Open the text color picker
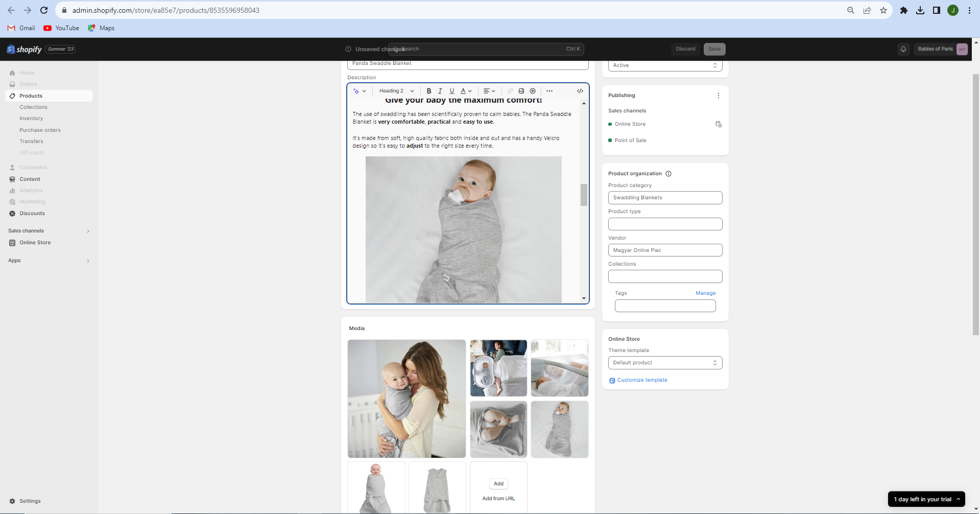The height and width of the screenshot is (514, 980). [x=466, y=91]
